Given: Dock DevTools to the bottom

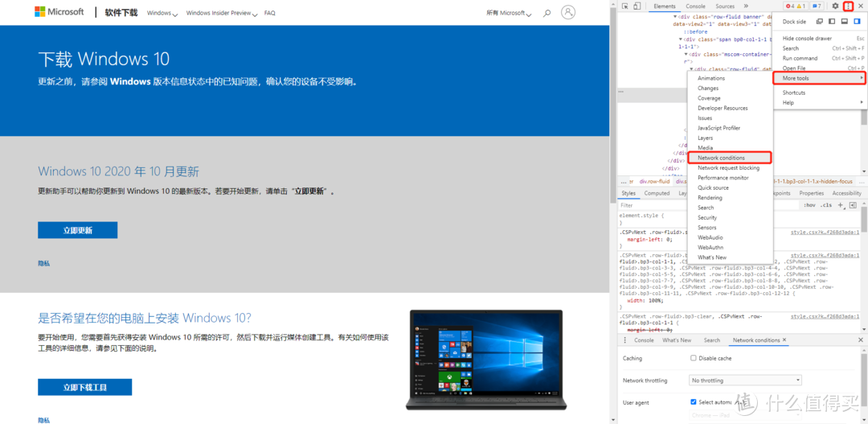Looking at the screenshot, I should (x=844, y=22).
